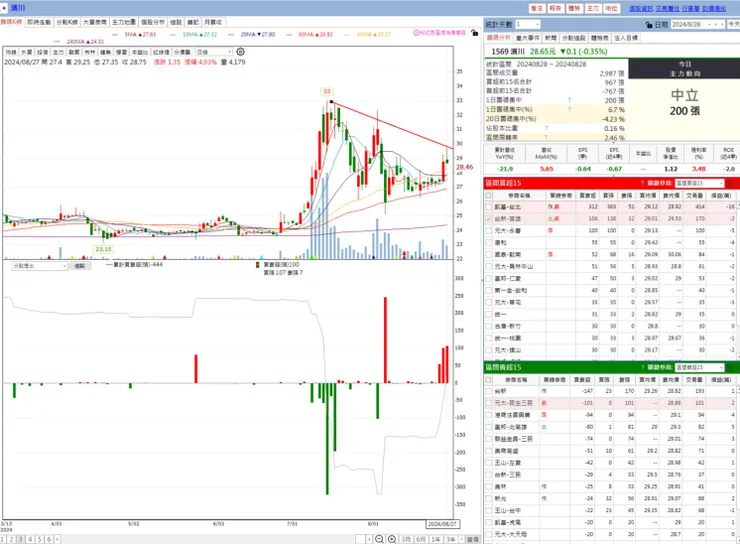Click the 今天 button

(733, 25)
